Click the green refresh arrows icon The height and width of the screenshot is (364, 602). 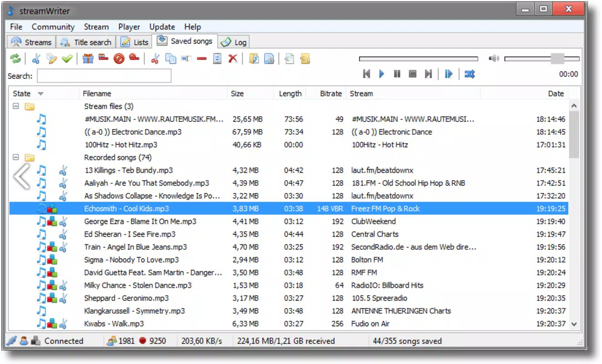15,59
